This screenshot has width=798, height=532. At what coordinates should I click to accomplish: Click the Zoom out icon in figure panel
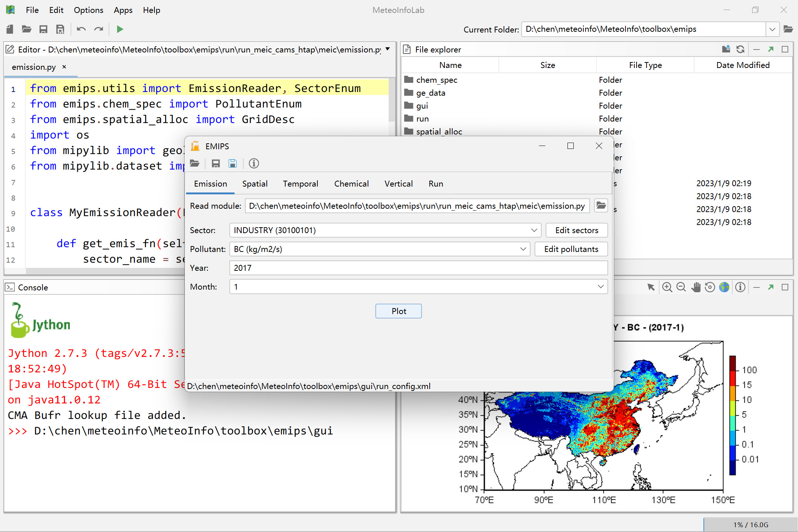pyautogui.click(x=681, y=287)
